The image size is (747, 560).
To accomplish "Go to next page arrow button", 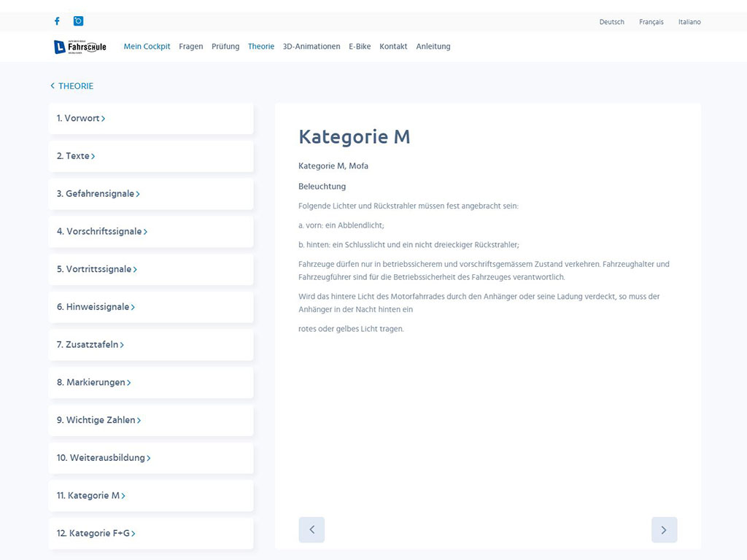I will click(x=664, y=530).
